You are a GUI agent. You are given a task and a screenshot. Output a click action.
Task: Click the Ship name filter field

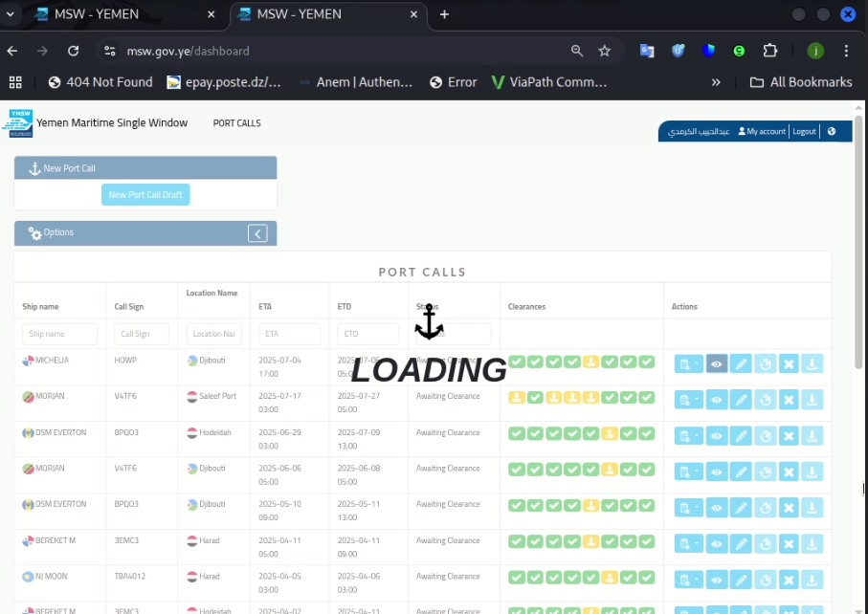pos(59,334)
